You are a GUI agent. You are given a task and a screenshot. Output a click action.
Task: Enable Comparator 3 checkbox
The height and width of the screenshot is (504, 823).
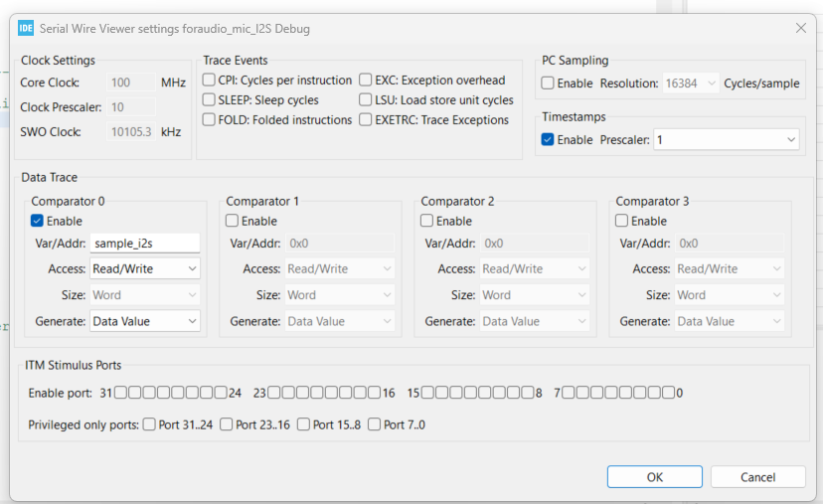pos(622,221)
